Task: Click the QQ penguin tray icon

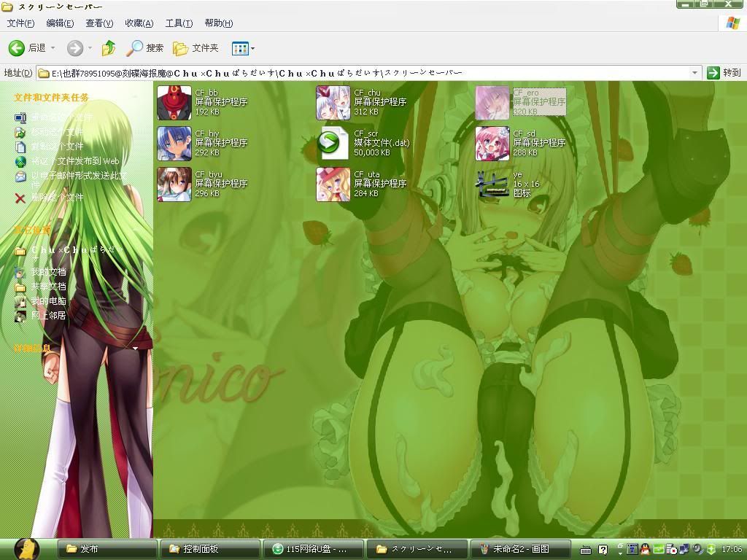Action: coord(645,549)
